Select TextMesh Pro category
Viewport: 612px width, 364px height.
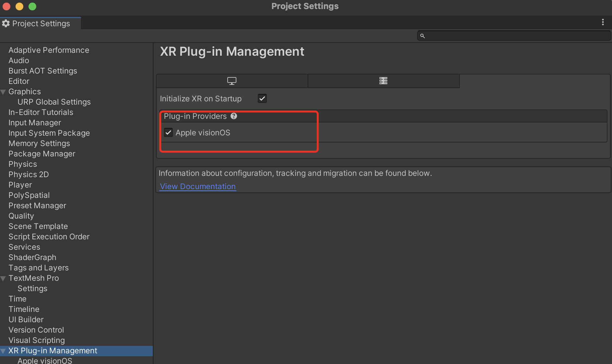coord(34,278)
